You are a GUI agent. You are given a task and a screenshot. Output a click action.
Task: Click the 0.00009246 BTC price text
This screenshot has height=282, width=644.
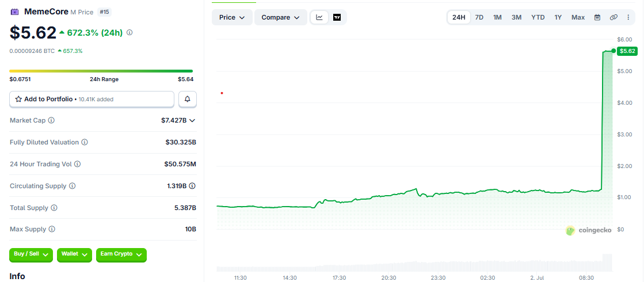pyautogui.click(x=32, y=51)
